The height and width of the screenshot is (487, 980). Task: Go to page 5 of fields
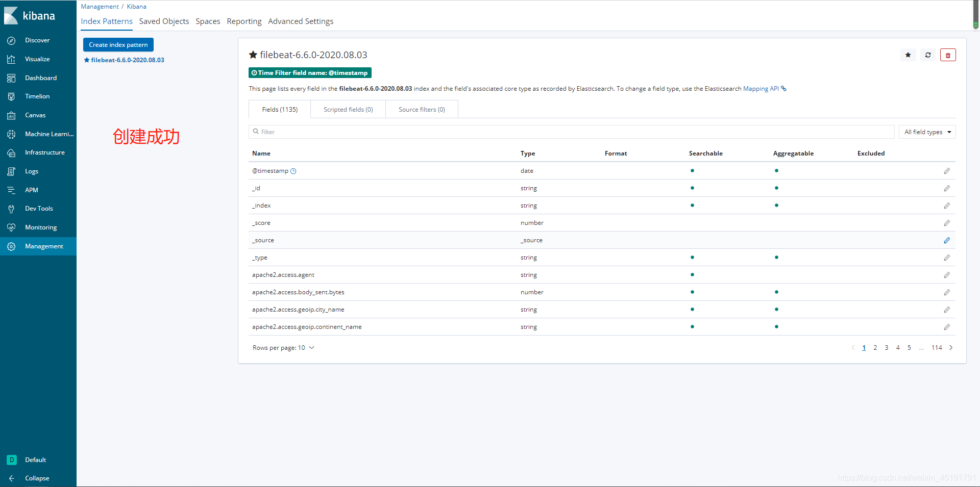click(x=909, y=348)
